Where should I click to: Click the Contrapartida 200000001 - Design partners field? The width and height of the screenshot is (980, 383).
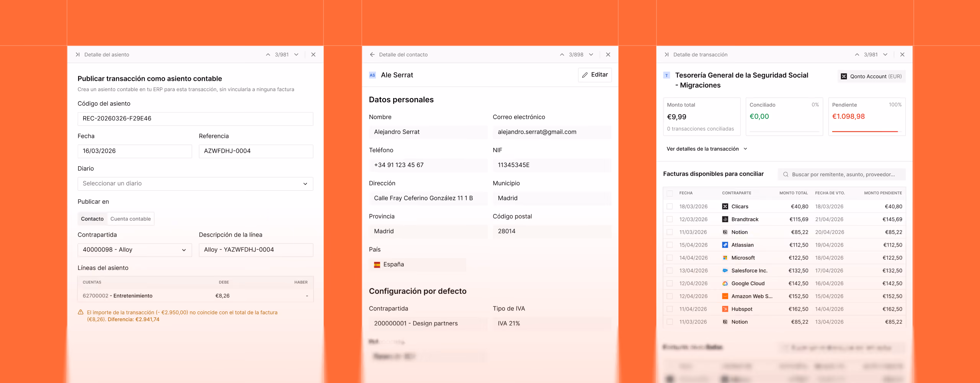[x=428, y=324]
